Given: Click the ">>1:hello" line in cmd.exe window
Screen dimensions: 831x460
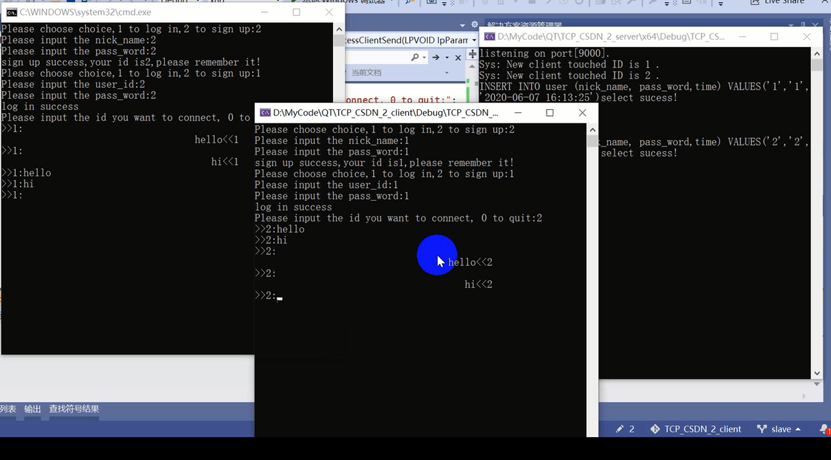Looking at the screenshot, I should coord(26,173).
